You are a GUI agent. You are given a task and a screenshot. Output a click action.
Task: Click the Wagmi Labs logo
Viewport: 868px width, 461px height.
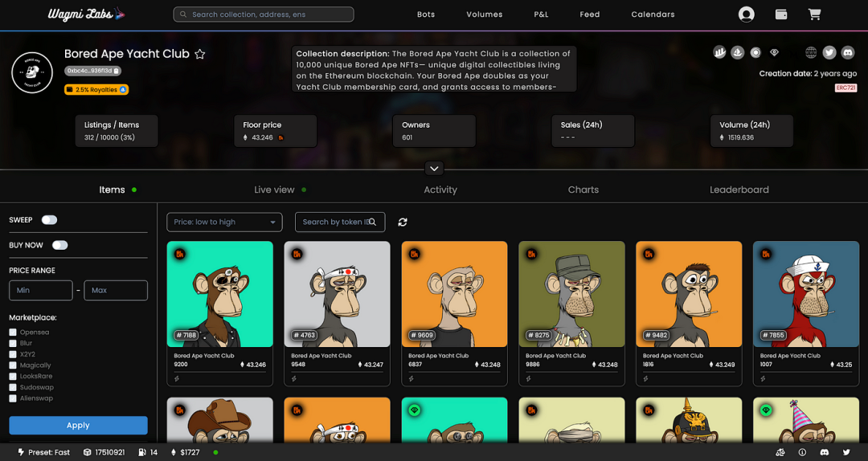[86, 14]
